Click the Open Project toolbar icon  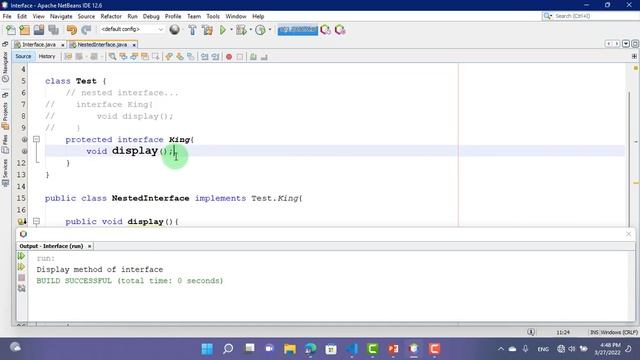point(39,30)
